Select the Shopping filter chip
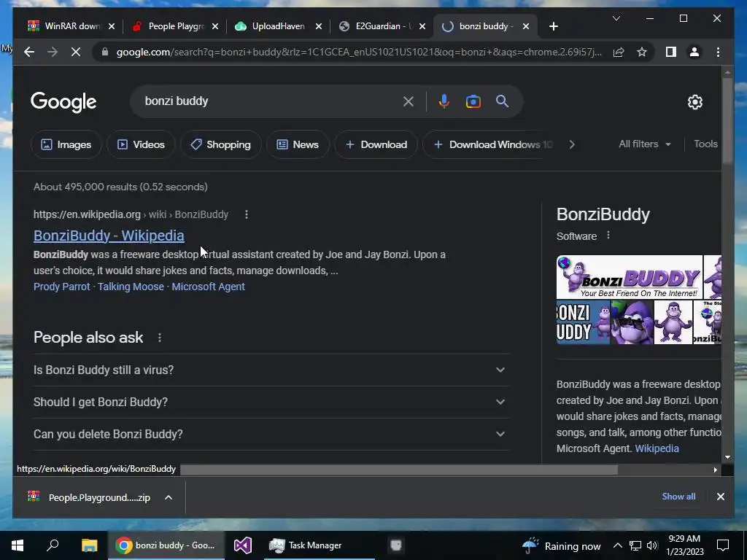 (x=220, y=144)
